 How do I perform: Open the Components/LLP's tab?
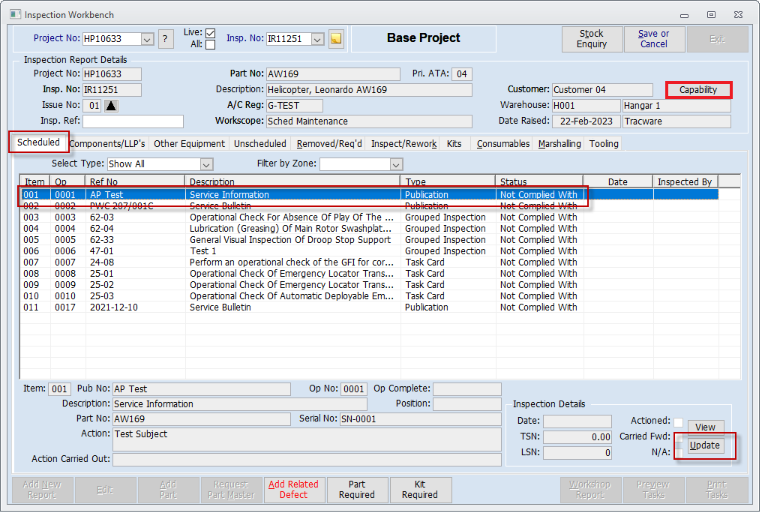pos(107,144)
